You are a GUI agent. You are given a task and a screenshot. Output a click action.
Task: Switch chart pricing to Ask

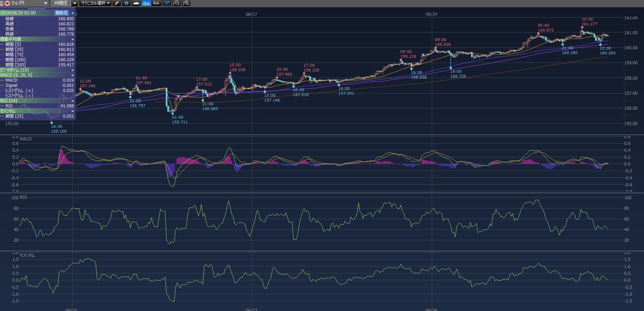click(156, 3)
